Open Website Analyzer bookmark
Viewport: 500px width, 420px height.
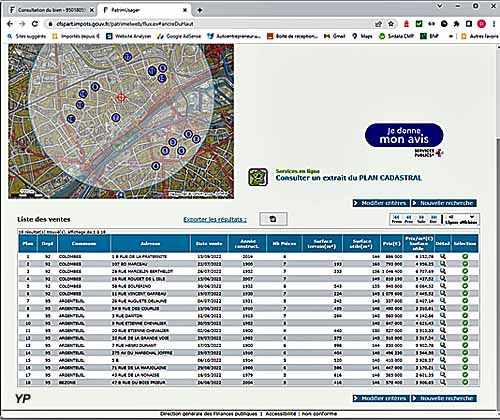click(129, 36)
